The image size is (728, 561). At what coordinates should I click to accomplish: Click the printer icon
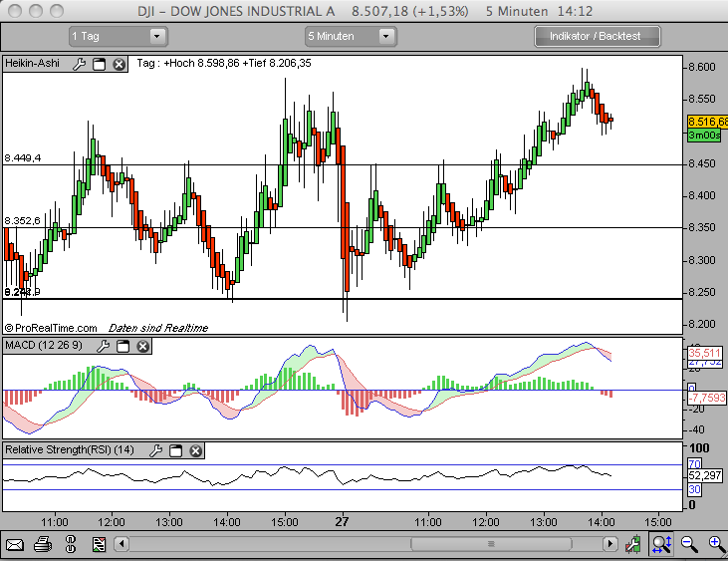(43, 544)
